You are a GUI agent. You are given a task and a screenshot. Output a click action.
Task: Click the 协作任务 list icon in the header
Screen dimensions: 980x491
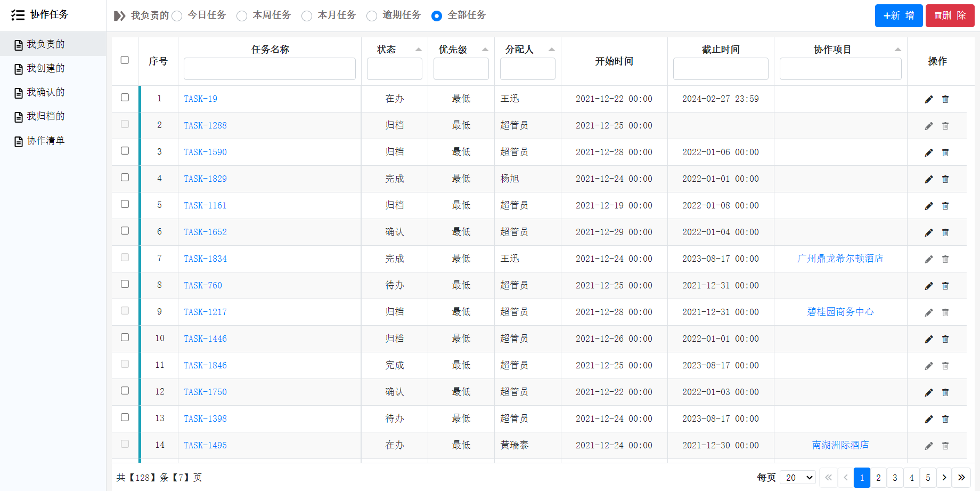pyautogui.click(x=18, y=15)
